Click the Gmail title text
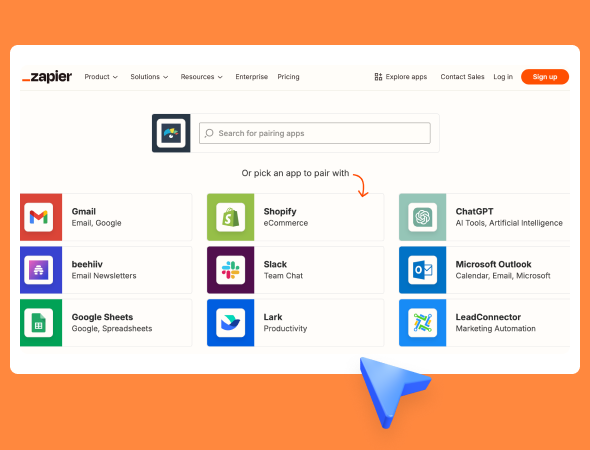This screenshot has height=450, width=590. click(x=84, y=211)
